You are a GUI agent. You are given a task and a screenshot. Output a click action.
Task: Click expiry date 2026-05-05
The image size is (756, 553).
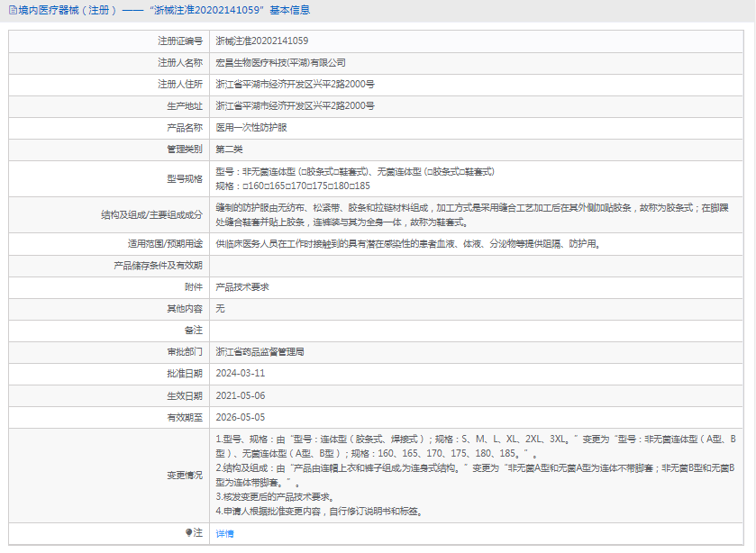(x=240, y=418)
